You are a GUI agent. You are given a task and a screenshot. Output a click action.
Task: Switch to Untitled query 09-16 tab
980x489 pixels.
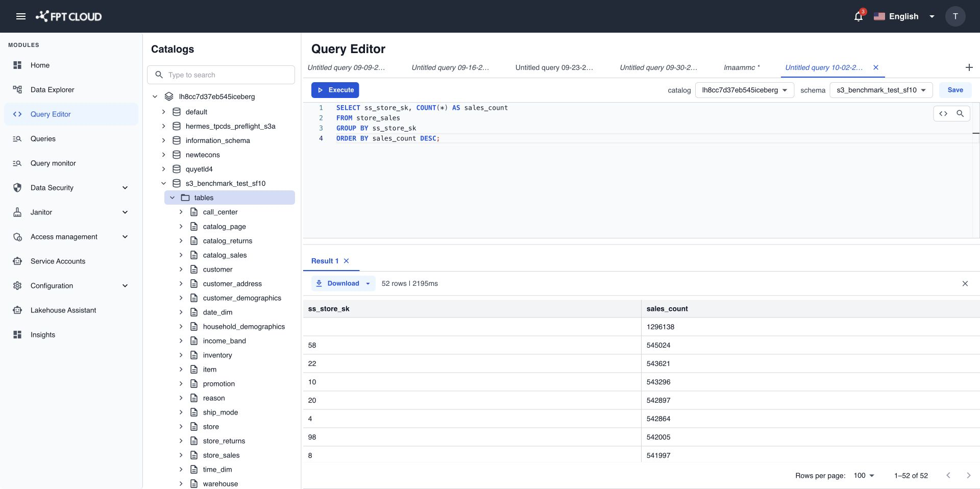click(x=450, y=67)
